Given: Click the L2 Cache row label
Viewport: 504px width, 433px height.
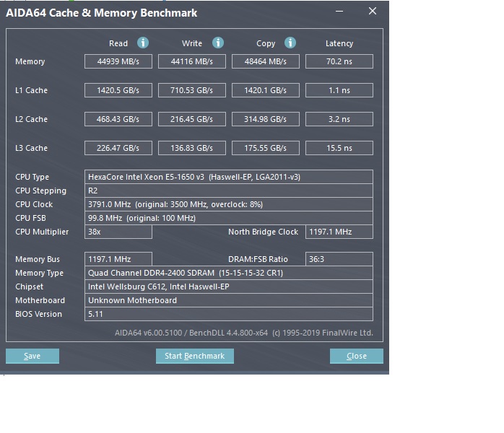Looking at the screenshot, I should (x=31, y=119).
